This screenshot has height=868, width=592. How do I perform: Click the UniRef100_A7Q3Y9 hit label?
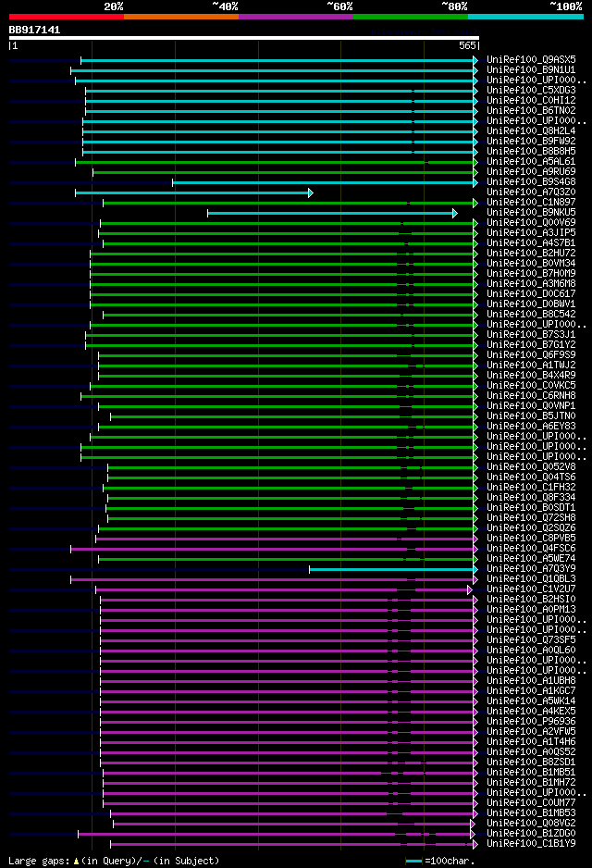(531, 568)
